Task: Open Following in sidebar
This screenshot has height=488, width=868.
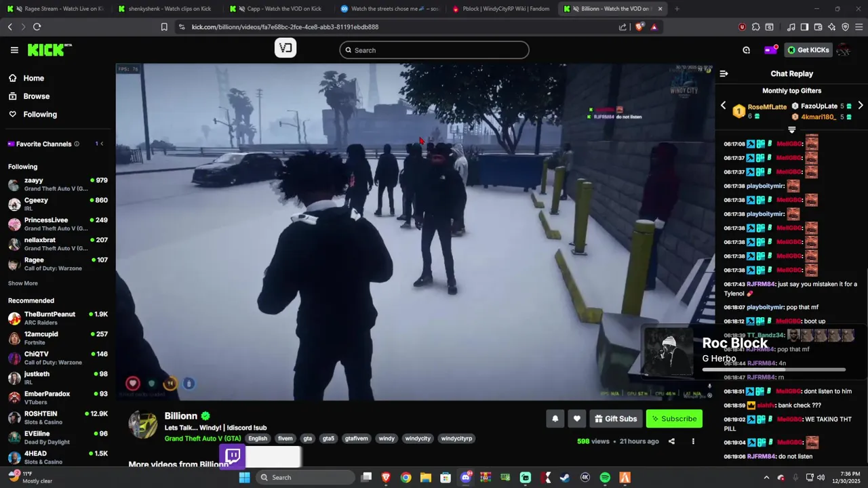Action: click(40, 115)
